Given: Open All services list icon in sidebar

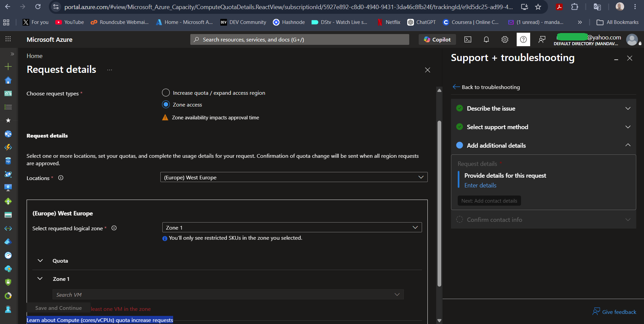Looking at the screenshot, I should tap(8, 107).
